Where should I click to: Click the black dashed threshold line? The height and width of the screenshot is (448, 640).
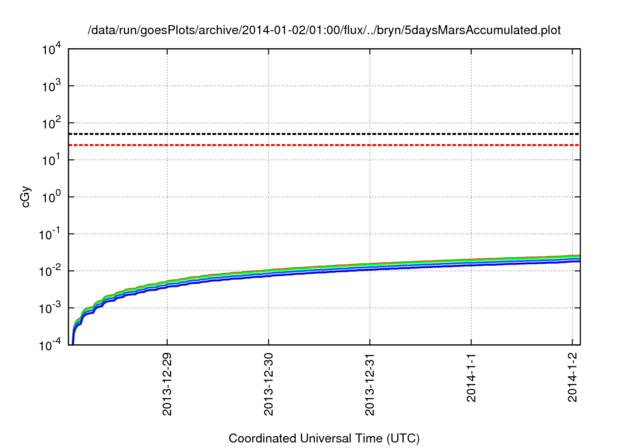(x=324, y=134)
